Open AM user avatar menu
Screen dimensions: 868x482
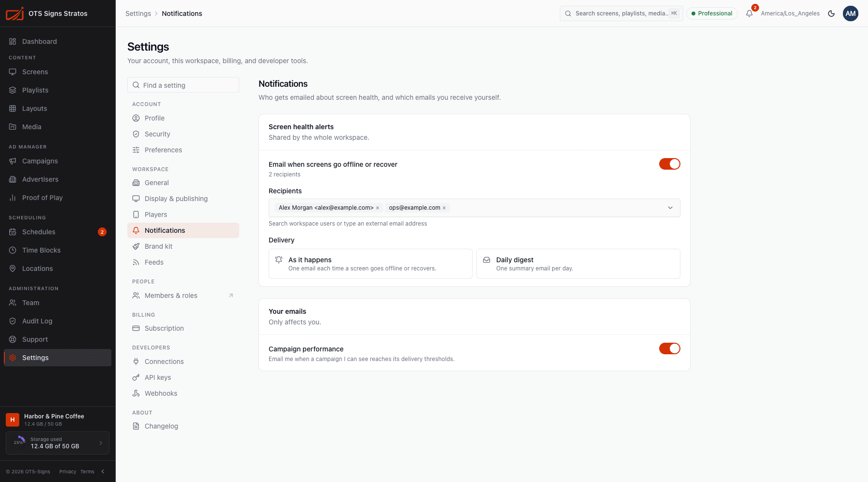click(x=851, y=13)
